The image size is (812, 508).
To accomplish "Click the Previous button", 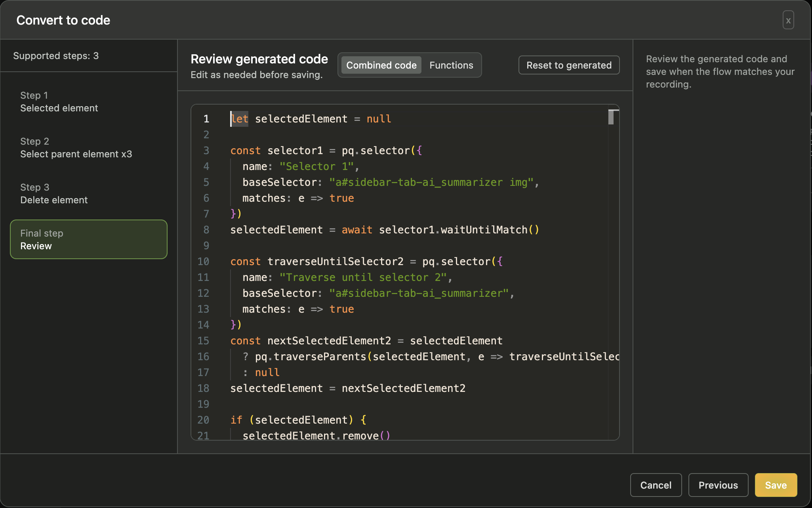I will [718, 485].
